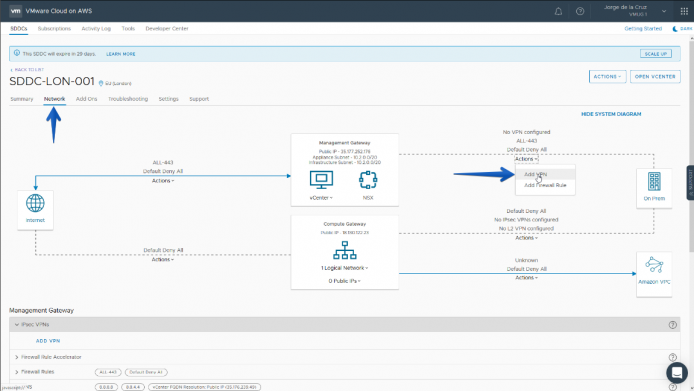The height and width of the screenshot is (391, 694).
Task: Click the ALL-443 firewall rule tag
Action: (x=108, y=372)
